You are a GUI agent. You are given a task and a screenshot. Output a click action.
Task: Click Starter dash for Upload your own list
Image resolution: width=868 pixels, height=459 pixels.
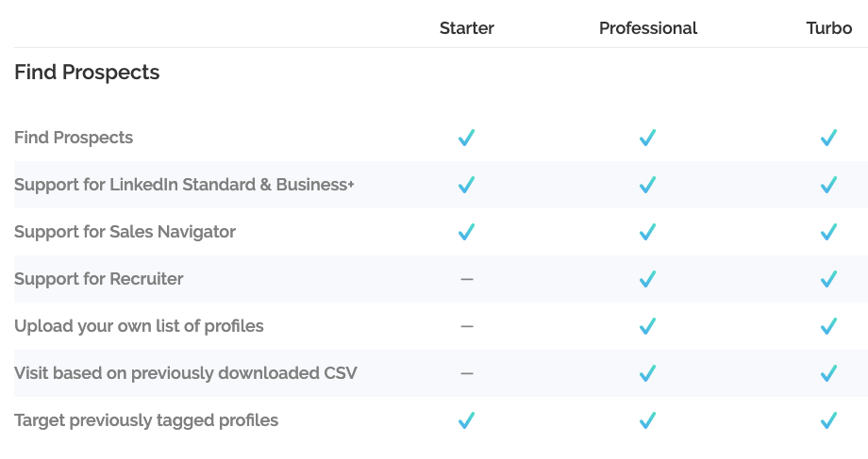pyautogui.click(x=467, y=326)
